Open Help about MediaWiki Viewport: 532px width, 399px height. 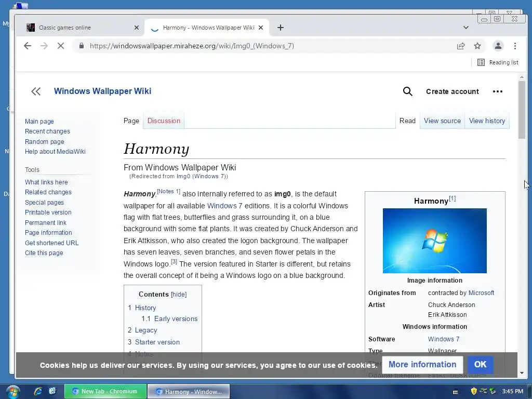[x=55, y=151]
